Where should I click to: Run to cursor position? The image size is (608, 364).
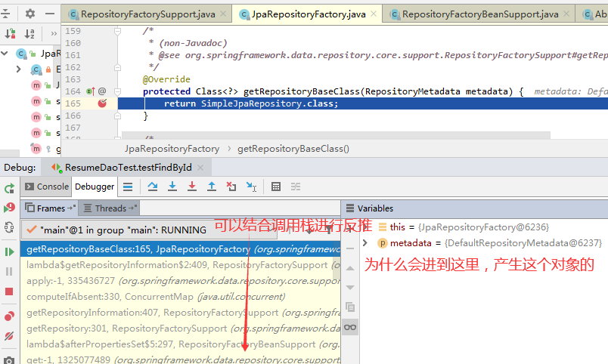coord(251,187)
